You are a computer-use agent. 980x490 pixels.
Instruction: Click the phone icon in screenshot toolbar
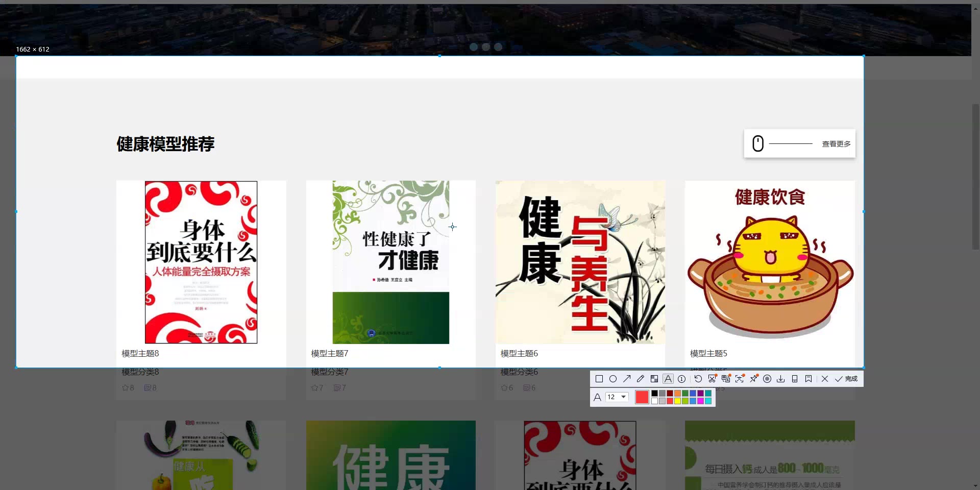(795, 379)
